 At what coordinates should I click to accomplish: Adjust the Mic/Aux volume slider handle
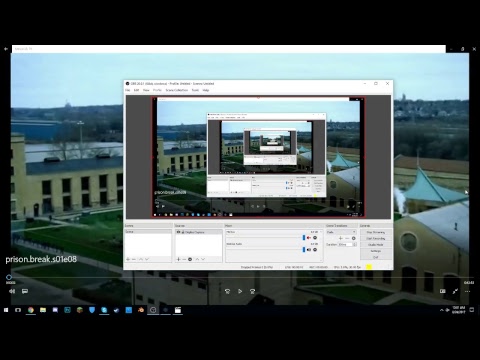coord(304,238)
